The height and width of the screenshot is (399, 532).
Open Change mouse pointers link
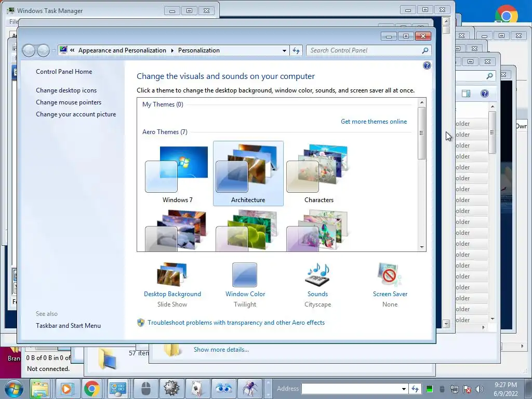click(69, 102)
